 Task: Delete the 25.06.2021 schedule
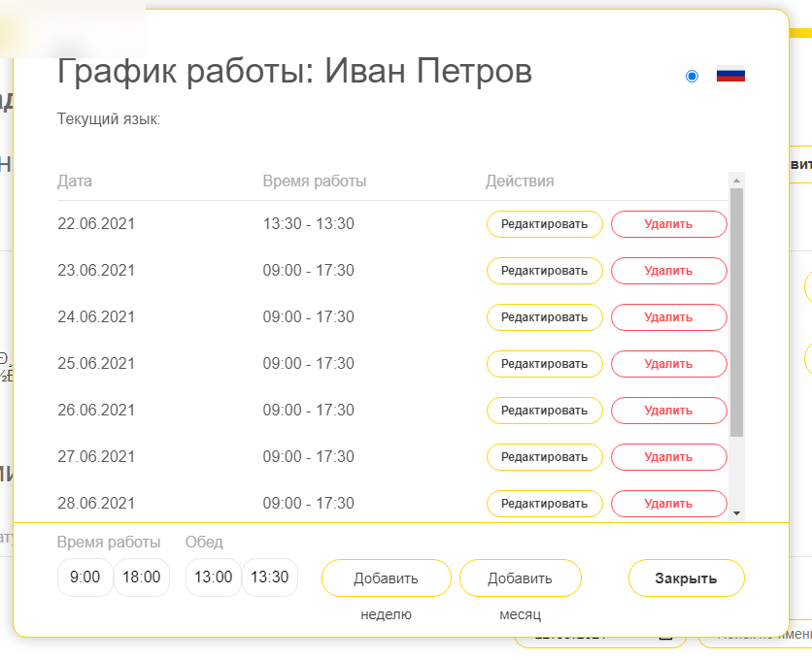pyautogui.click(x=668, y=364)
